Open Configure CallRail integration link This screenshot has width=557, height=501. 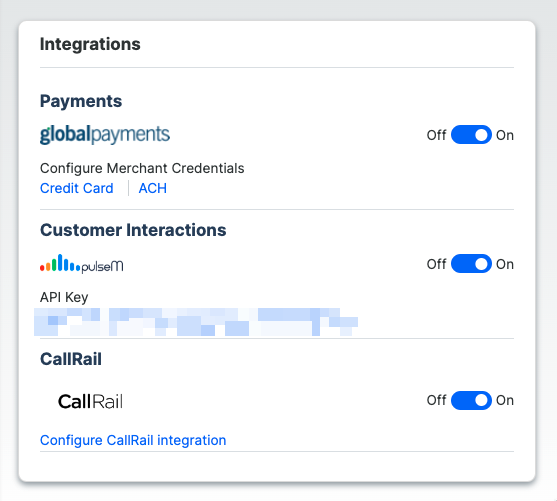point(133,440)
